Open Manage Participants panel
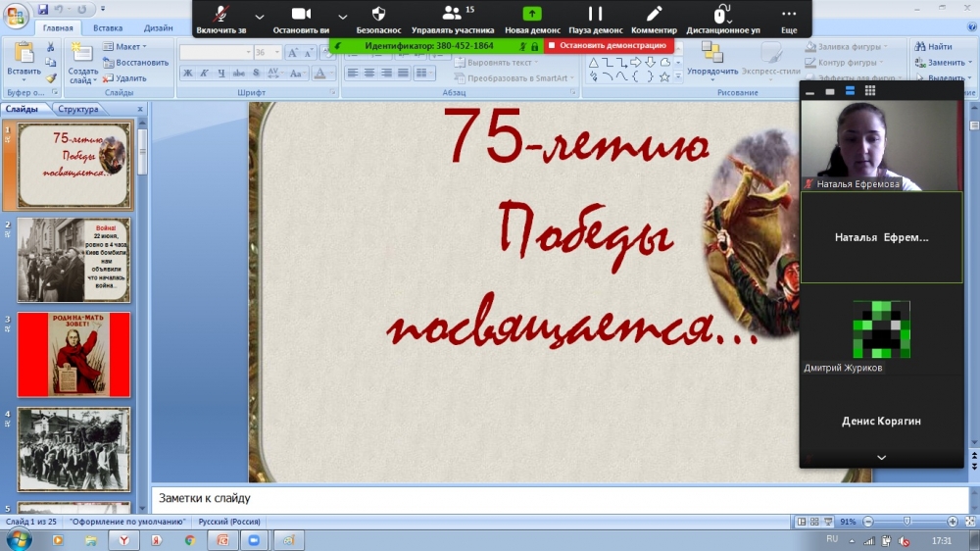The width and height of the screenshot is (980, 551). (453, 19)
